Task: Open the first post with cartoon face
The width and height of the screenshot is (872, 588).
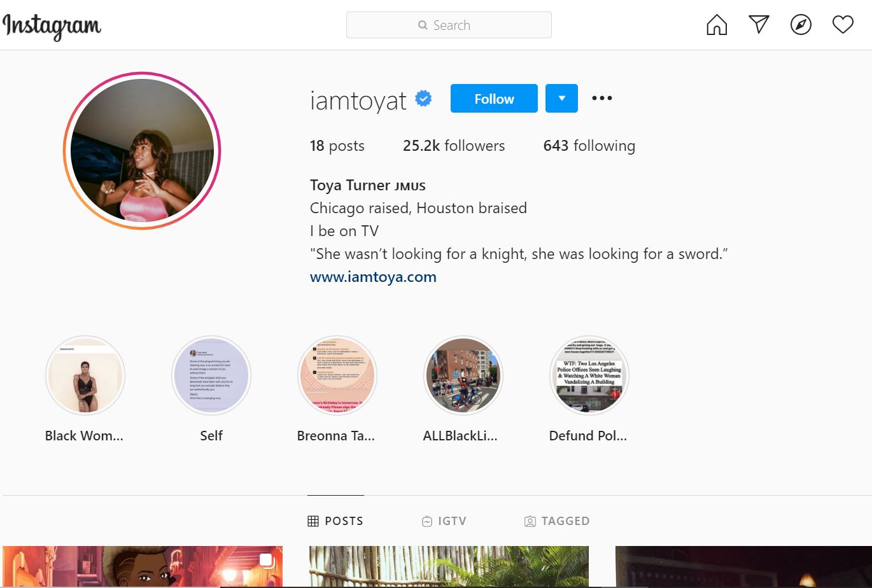Action: coord(143,566)
